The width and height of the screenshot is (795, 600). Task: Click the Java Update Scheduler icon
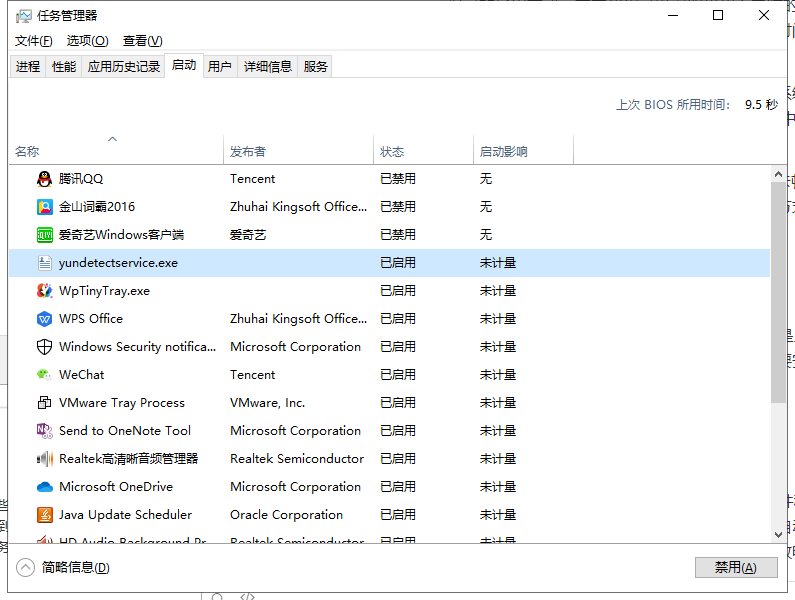[45, 515]
